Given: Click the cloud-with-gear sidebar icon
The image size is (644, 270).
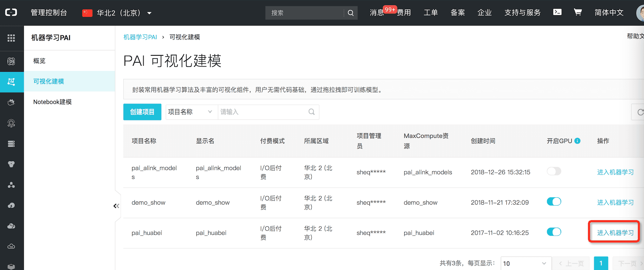Looking at the screenshot, I should pyautogui.click(x=11, y=102).
